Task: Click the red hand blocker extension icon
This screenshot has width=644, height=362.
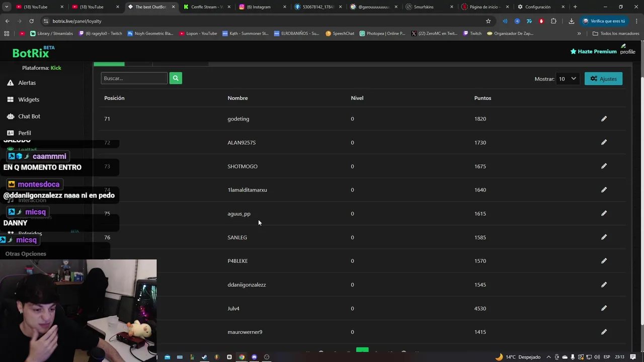Action: pos(541,21)
